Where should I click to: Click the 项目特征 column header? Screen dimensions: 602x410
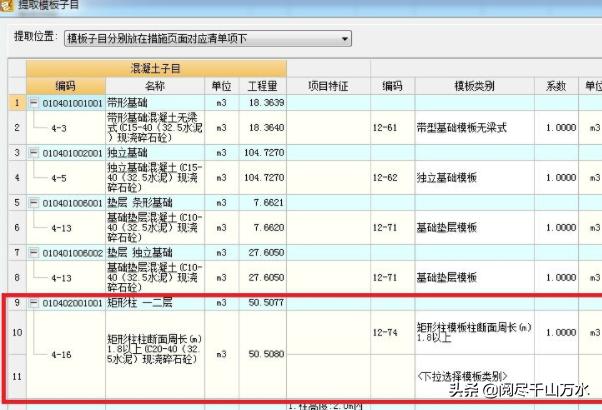(x=328, y=86)
